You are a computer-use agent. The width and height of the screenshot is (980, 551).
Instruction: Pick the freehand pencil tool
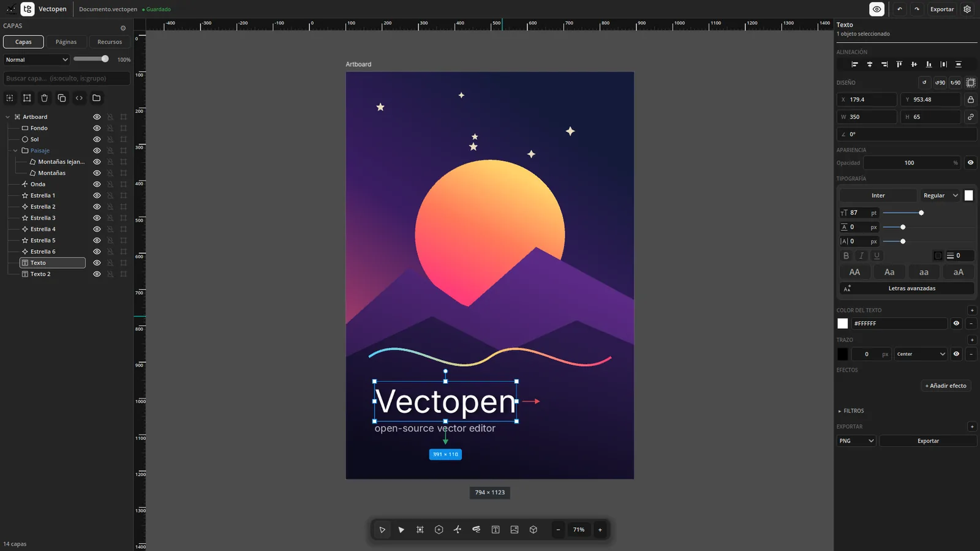[476, 530]
